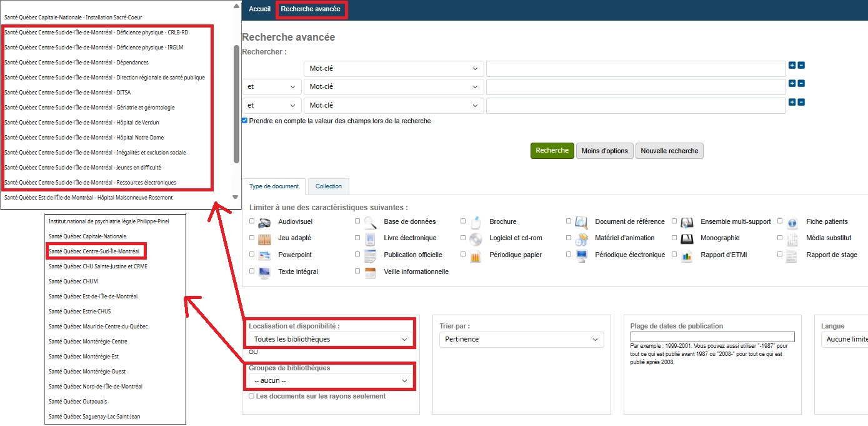Click the Média substitut icon

pyautogui.click(x=792, y=238)
